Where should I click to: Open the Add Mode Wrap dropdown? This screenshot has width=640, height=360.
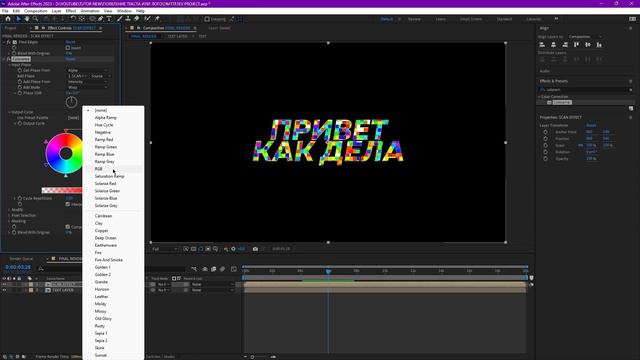tap(87, 87)
